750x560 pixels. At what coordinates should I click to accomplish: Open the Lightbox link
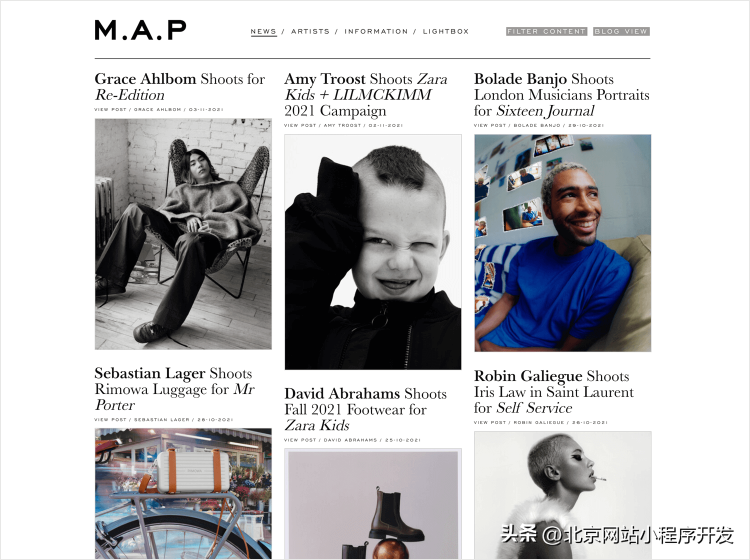click(446, 31)
